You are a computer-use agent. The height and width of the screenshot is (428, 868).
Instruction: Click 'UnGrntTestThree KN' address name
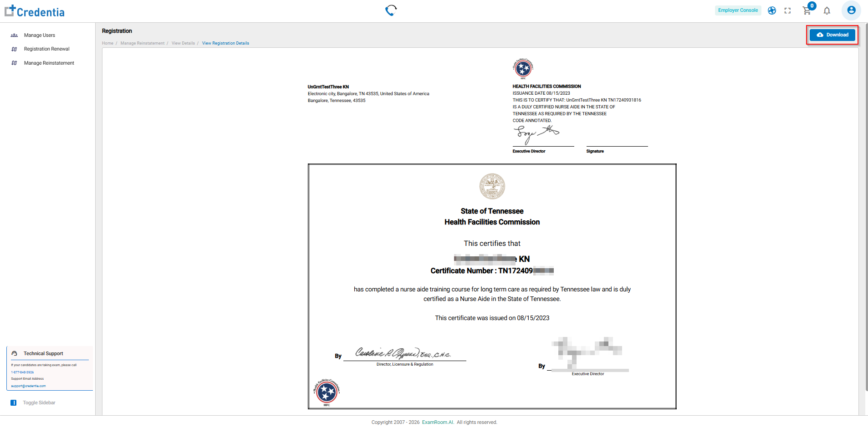(328, 87)
